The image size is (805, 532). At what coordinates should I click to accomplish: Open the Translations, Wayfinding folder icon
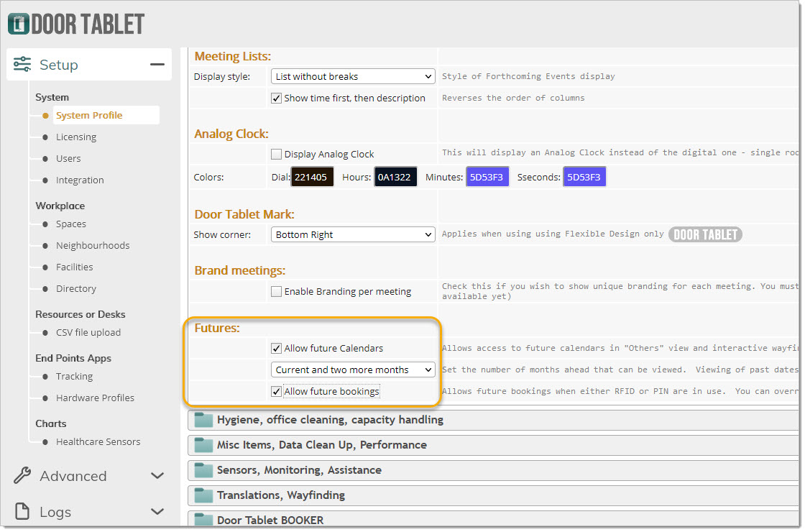click(x=204, y=495)
